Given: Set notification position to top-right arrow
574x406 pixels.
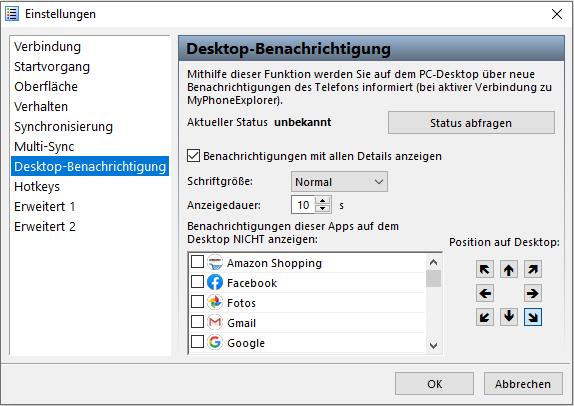Looking at the screenshot, I should (533, 269).
